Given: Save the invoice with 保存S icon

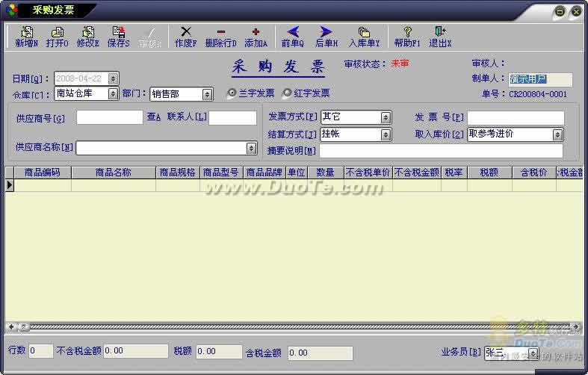Looking at the screenshot, I should 119,37.
